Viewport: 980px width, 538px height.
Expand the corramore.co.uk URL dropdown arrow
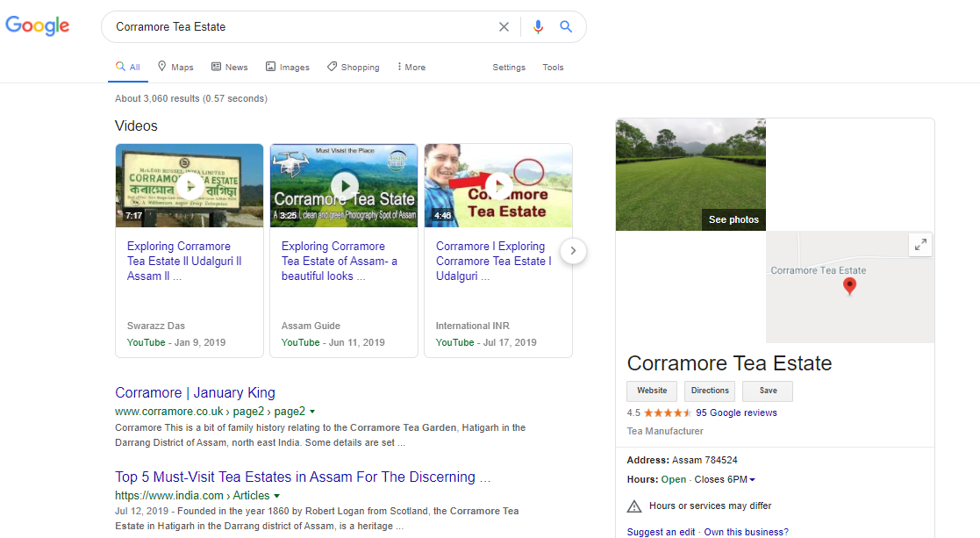[312, 412]
